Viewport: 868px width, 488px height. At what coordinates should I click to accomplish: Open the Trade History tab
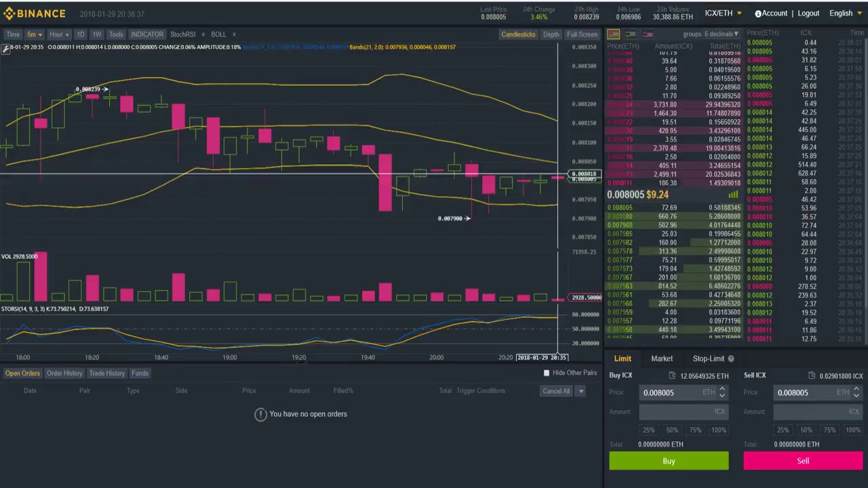tap(107, 373)
